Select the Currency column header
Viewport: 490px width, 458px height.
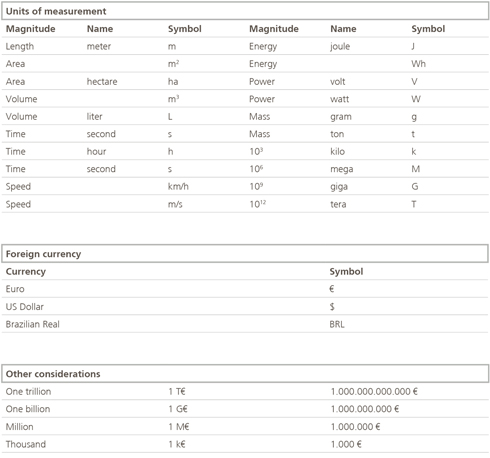click(26, 271)
